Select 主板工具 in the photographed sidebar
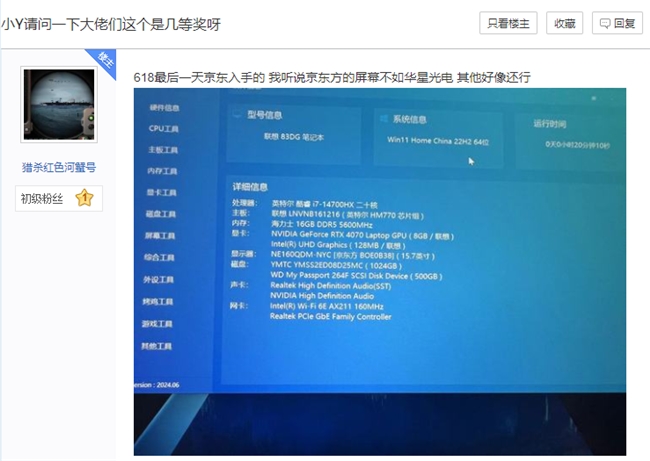This screenshot has height=461, width=650. [x=163, y=150]
